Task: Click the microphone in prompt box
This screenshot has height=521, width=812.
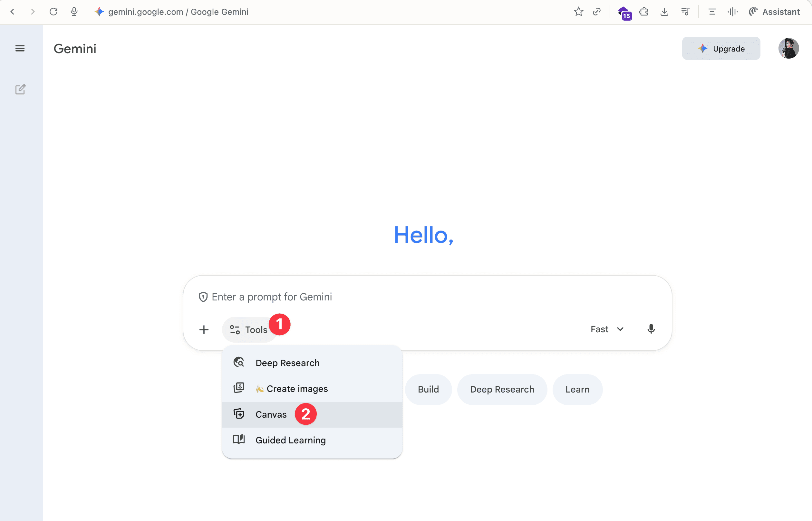Action: click(651, 329)
